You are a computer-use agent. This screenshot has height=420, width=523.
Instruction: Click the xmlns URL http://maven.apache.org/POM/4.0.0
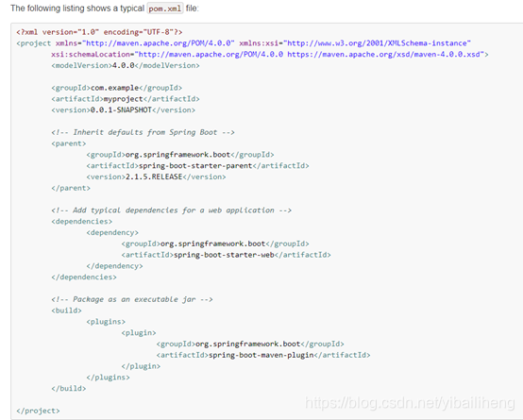(159, 43)
